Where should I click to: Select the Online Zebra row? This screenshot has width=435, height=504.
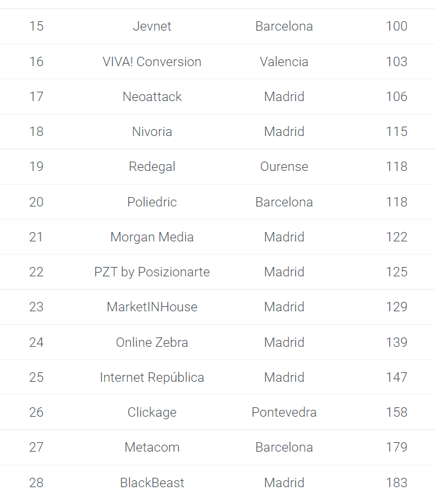click(x=217, y=342)
